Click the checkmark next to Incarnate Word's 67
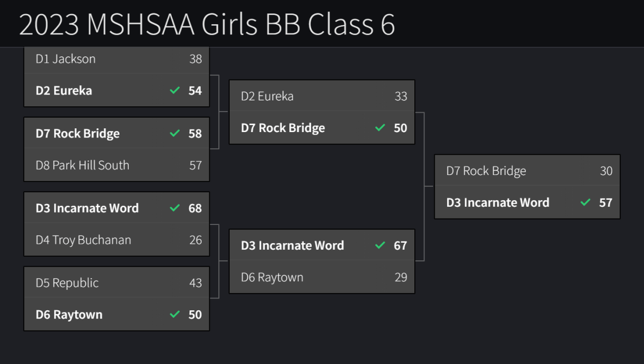 pos(380,246)
